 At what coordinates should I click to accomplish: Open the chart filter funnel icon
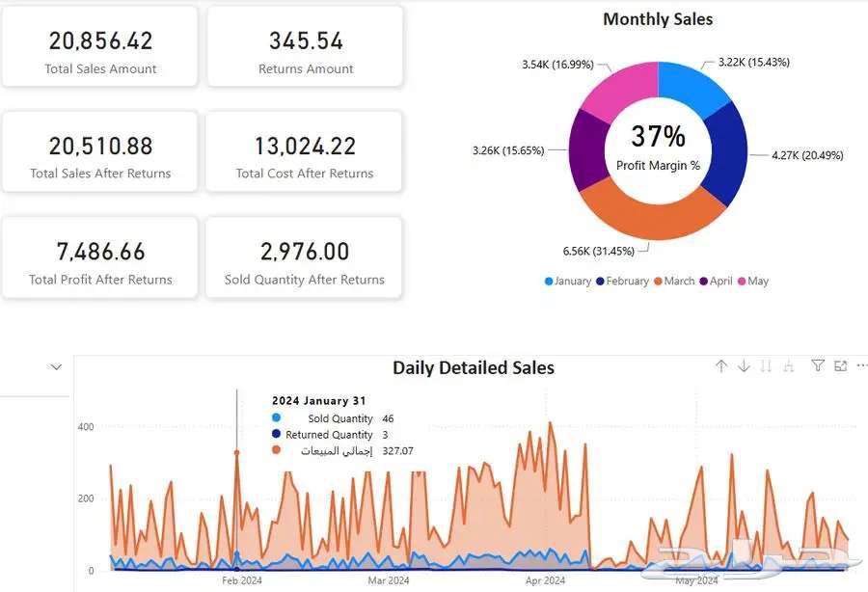[818, 366]
